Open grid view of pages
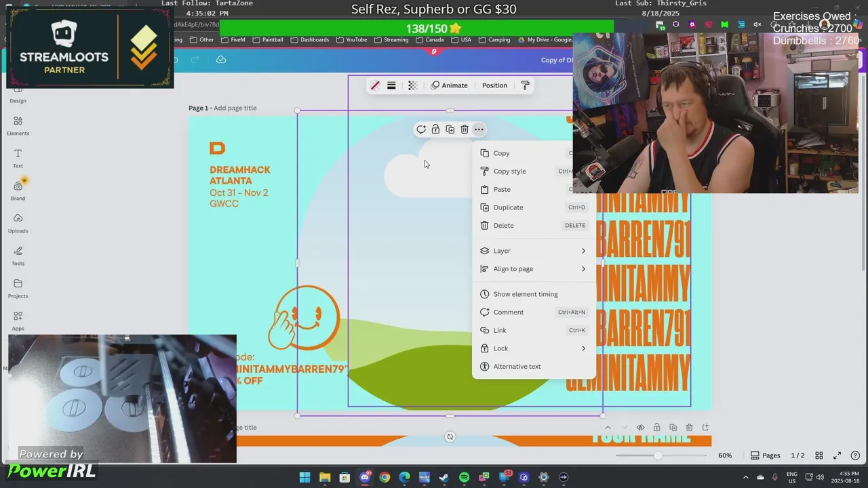Viewport: 868px width, 488px height. coord(819,455)
